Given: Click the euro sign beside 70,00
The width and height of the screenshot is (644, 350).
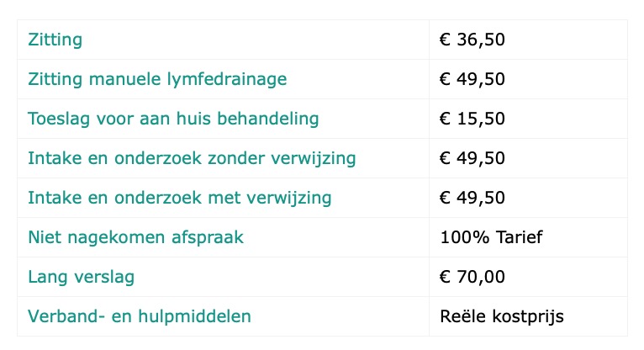Looking at the screenshot, I should click(445, 277).
